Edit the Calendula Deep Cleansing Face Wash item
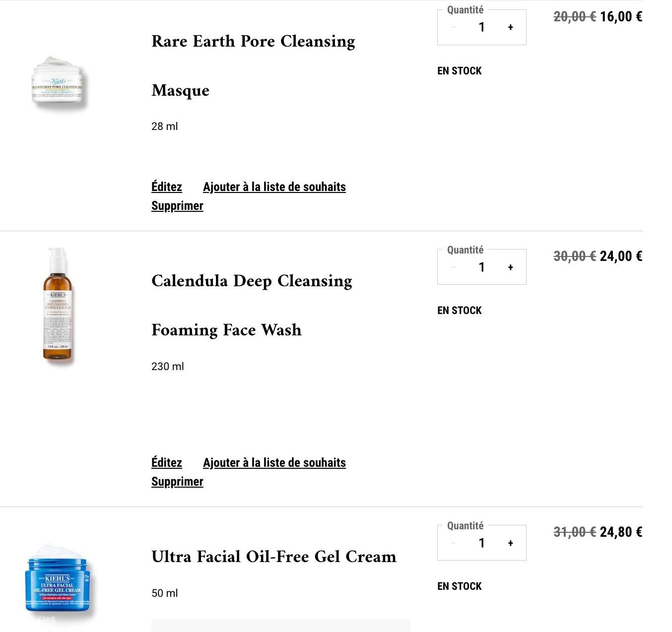The image size is (672, 632). click(167, 463)
